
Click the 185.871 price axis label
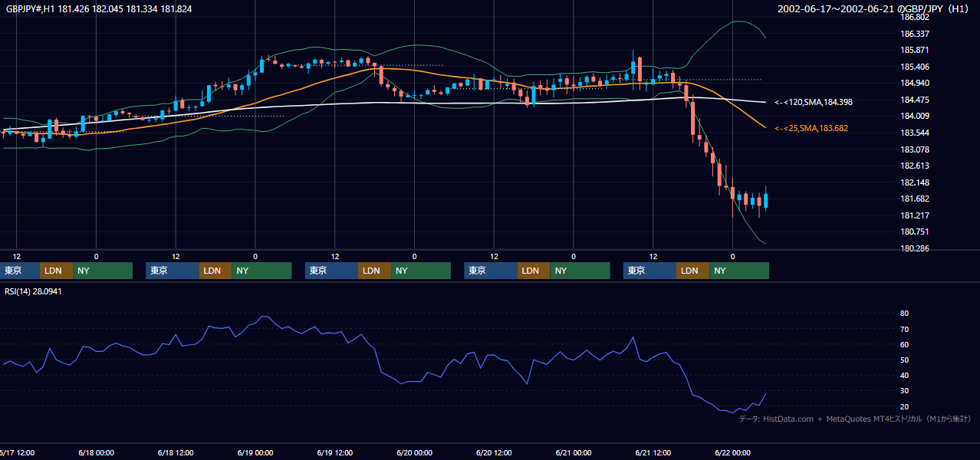(915, 50)
